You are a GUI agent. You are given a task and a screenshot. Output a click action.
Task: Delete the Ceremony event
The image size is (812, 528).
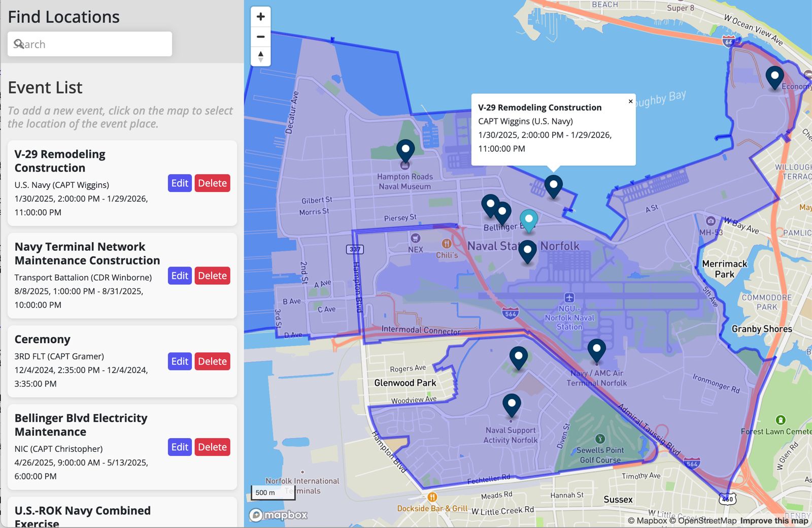click(212, 361)
